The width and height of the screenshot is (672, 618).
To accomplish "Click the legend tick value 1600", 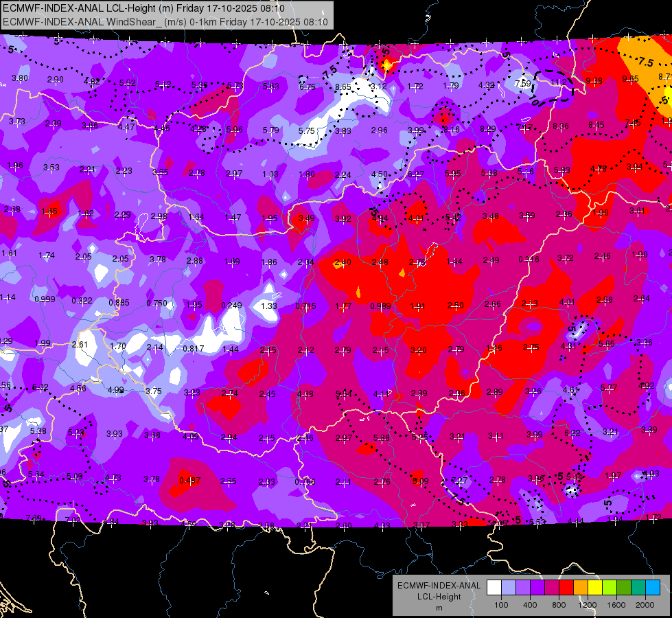I will pyautogui.click(x=616, y=605).
